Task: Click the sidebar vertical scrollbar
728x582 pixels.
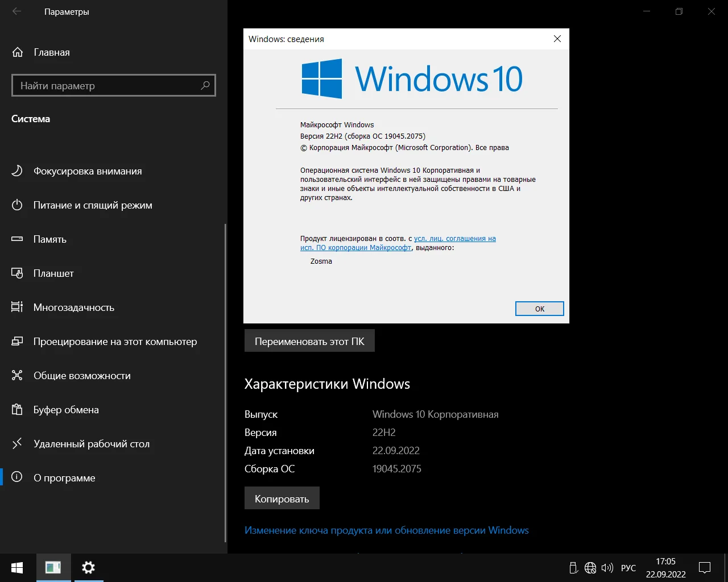Action: (226, 384)
